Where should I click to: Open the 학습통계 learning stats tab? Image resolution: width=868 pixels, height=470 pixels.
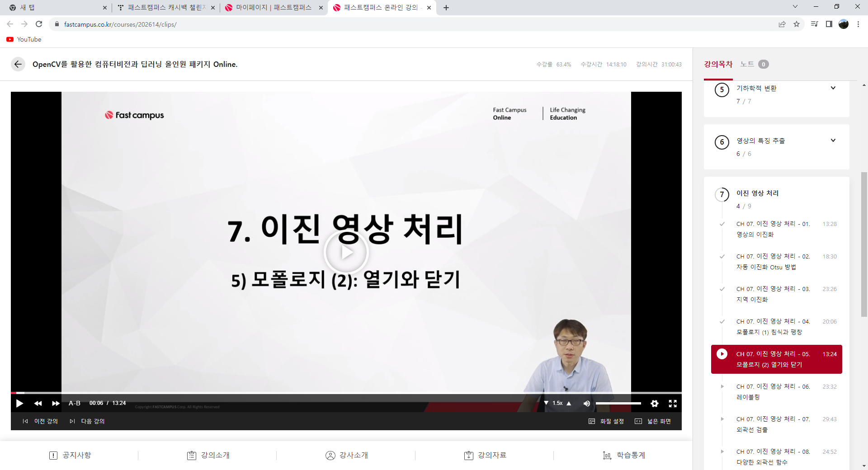point(624,455)
